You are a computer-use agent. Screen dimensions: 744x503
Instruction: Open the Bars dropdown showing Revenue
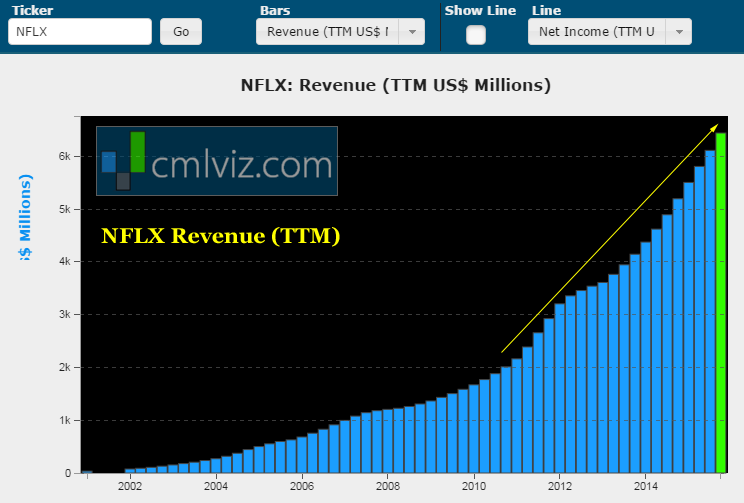(x=340, y=32)
